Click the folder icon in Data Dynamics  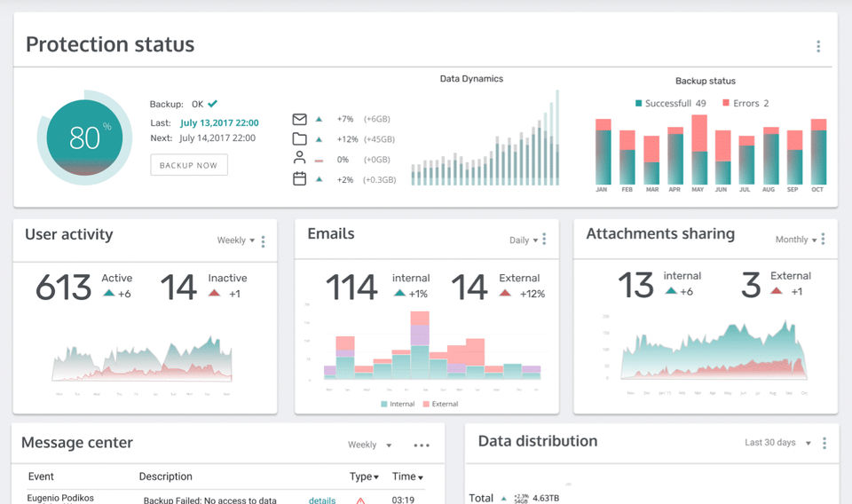(x=299, y=138)
